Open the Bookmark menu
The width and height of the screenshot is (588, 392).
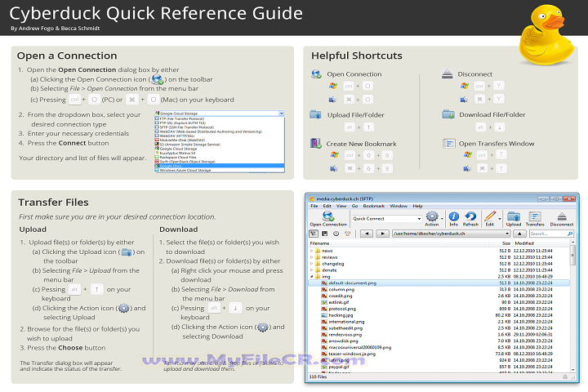point(373,206)
